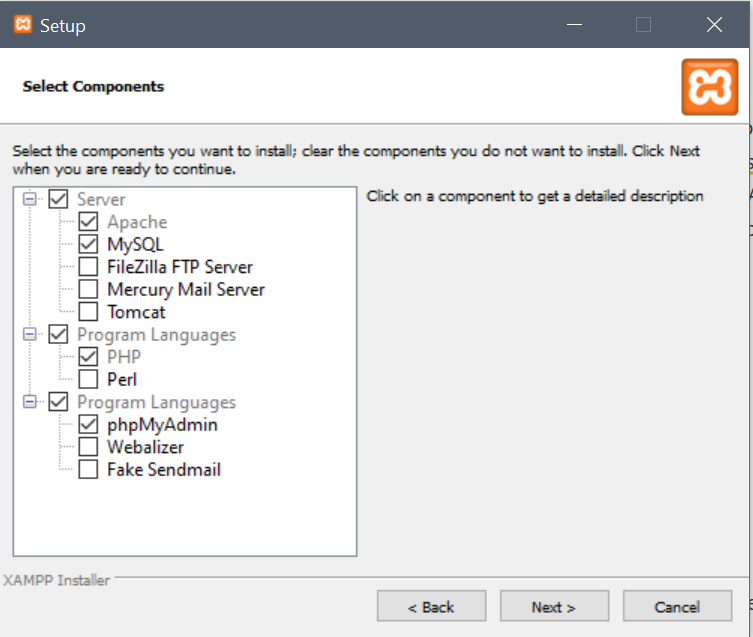Click the 'XAMPP Installer' label
The width and height of the screenshot is (753, 637).
57,580
